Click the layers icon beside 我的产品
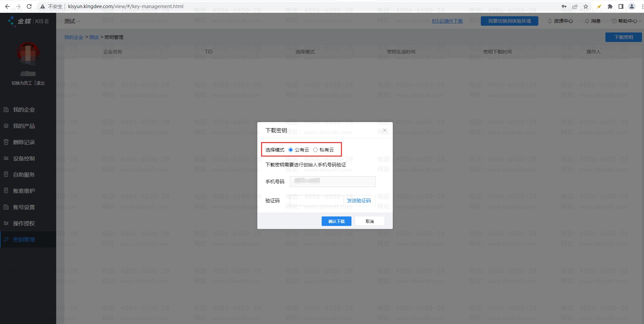 pyautogui.click(x=6, y=126)
